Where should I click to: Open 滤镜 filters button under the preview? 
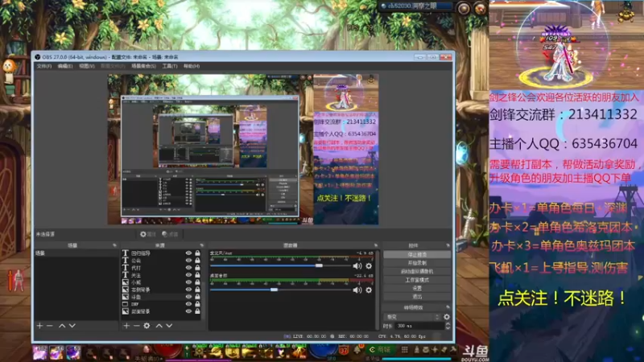tap(170, 234)
